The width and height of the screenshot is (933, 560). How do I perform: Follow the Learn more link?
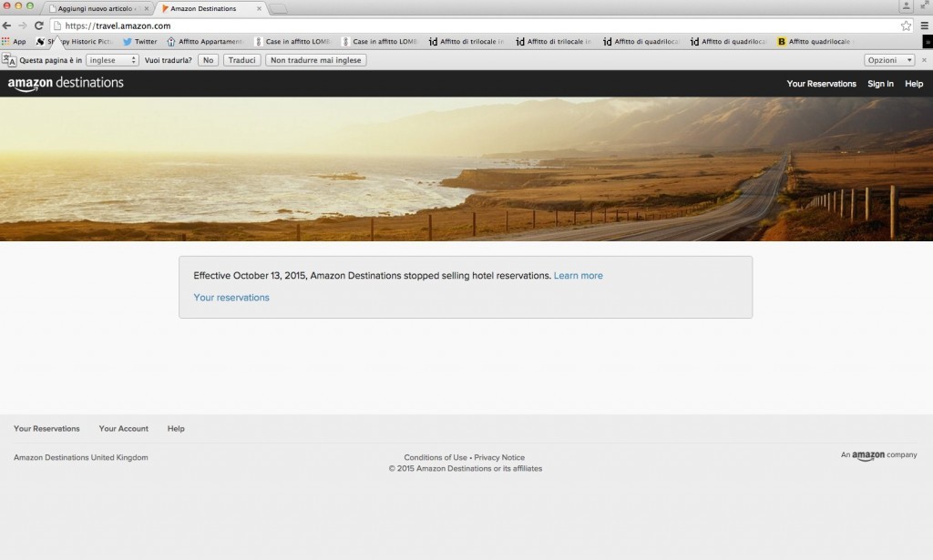click(x=578, y=276)
